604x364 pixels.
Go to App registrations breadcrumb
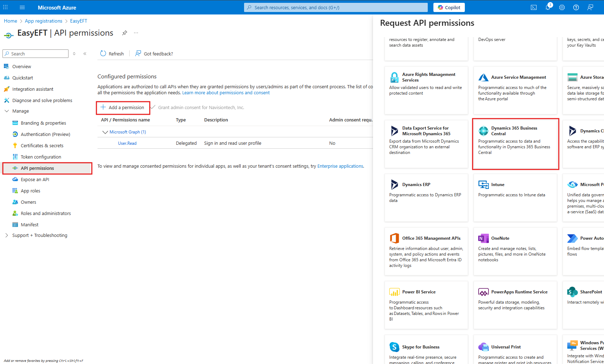(43, 21)
